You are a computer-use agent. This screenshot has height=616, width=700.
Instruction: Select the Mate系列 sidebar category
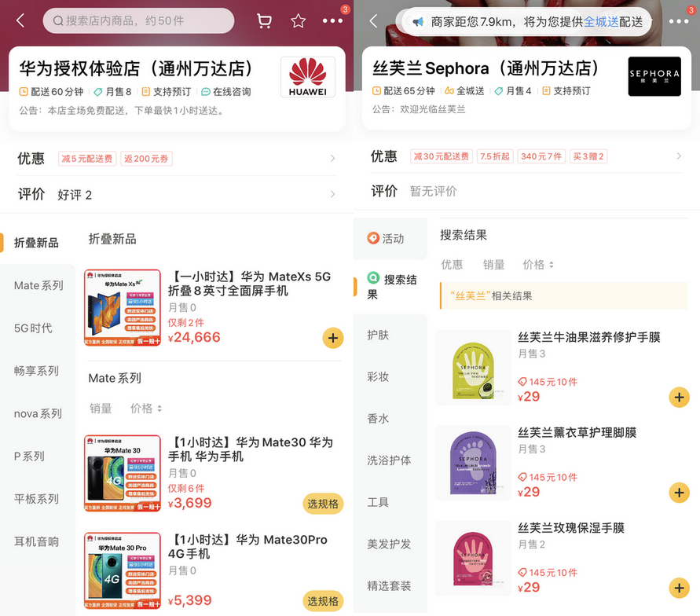tap(38, 286)
